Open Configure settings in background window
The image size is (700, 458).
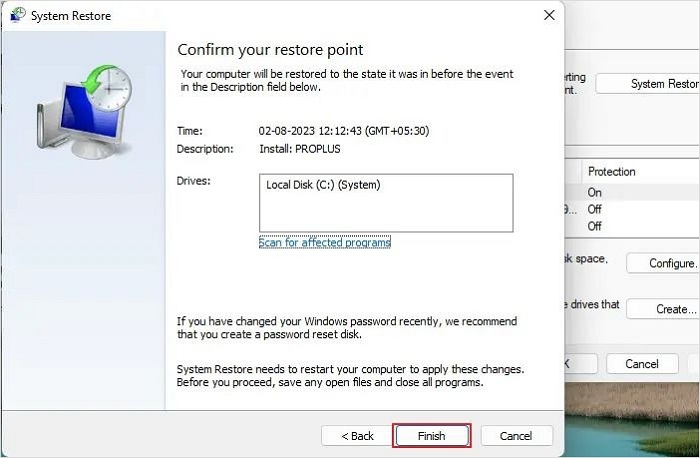tap(662, 263)
